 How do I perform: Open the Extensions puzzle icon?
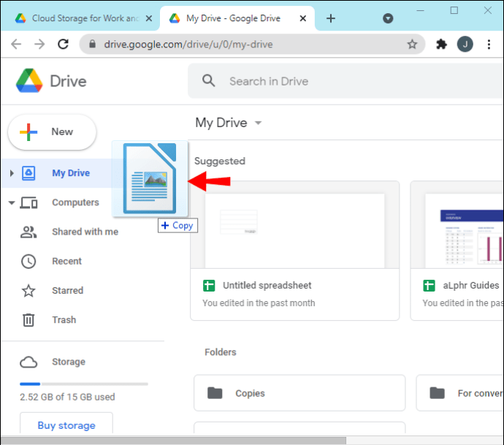(441, 44)
